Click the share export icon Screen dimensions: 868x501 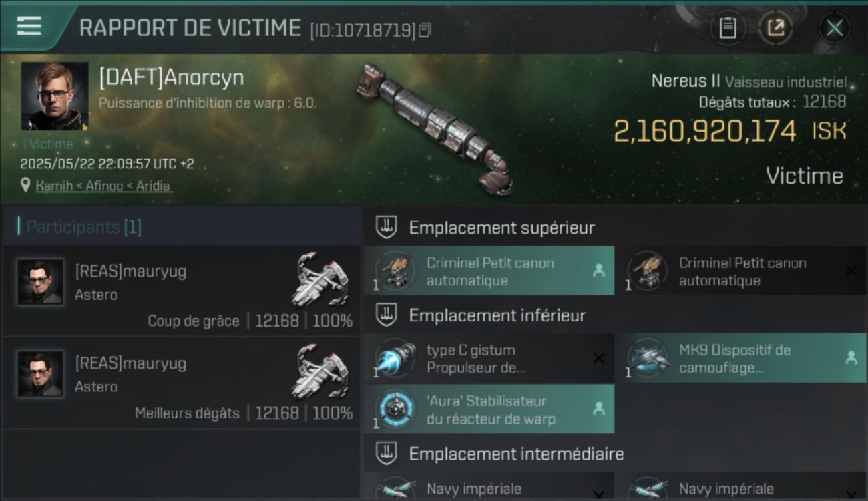[x=775, y=28]
